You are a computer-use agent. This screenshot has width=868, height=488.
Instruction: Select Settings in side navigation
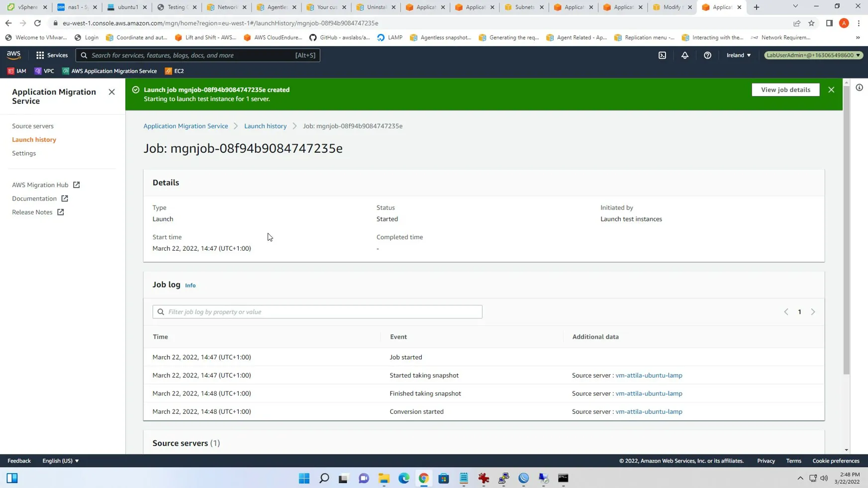click(x=24, y=153)
